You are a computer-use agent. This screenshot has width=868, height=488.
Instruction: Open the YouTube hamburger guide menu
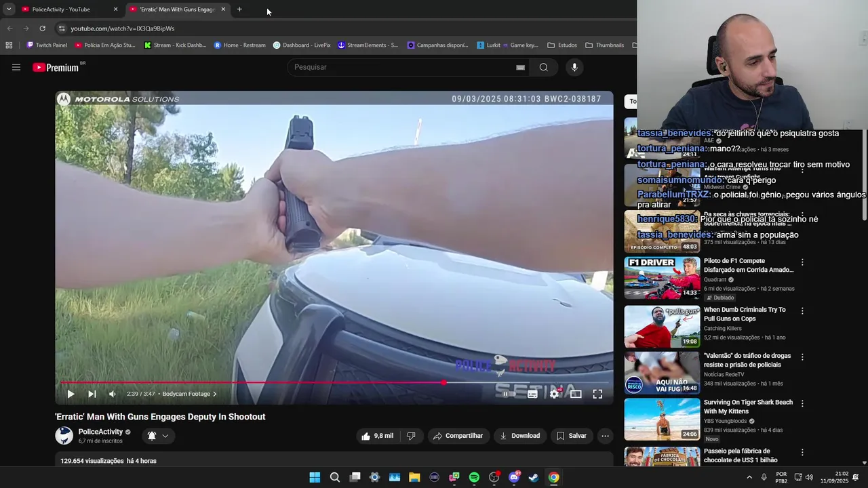coord(16,67)
